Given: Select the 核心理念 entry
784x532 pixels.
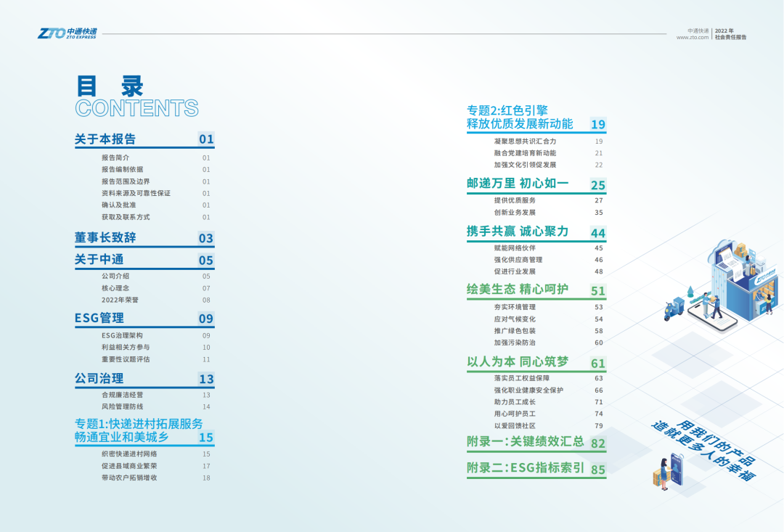Looking at the screenshot, I should click(x=115, y=288).
